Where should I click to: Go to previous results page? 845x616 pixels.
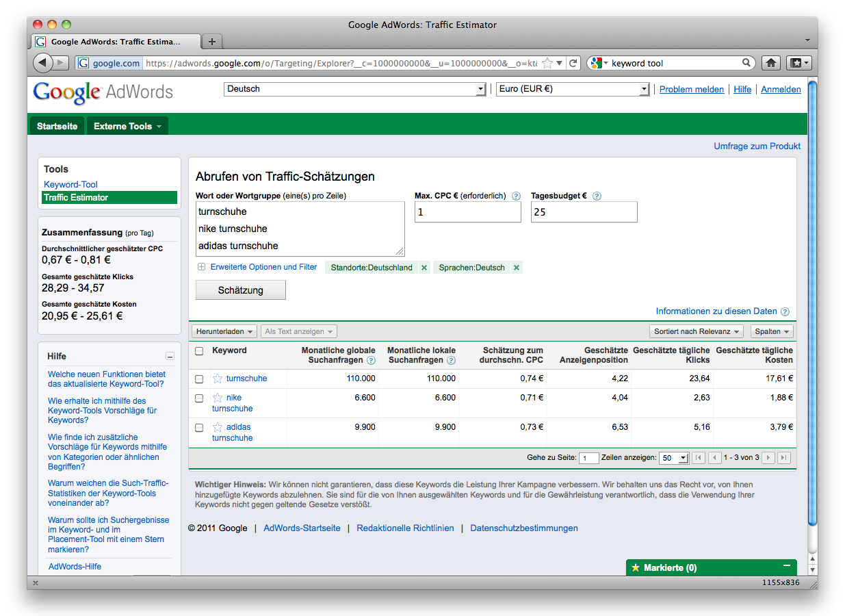point(714,458)
